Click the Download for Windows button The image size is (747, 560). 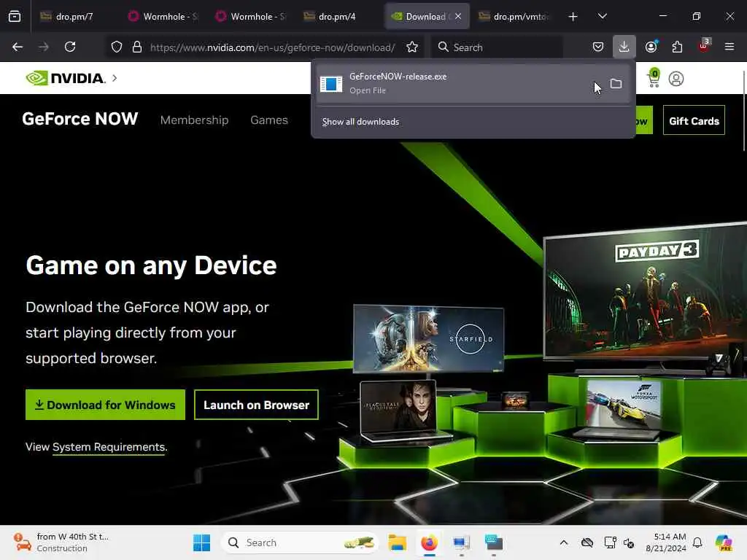[105, 405]
